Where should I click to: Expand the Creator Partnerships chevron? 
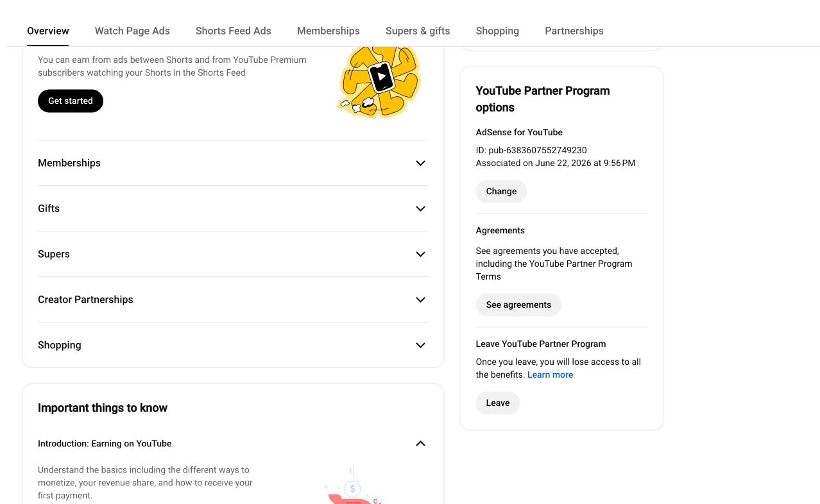click(420, 299)
